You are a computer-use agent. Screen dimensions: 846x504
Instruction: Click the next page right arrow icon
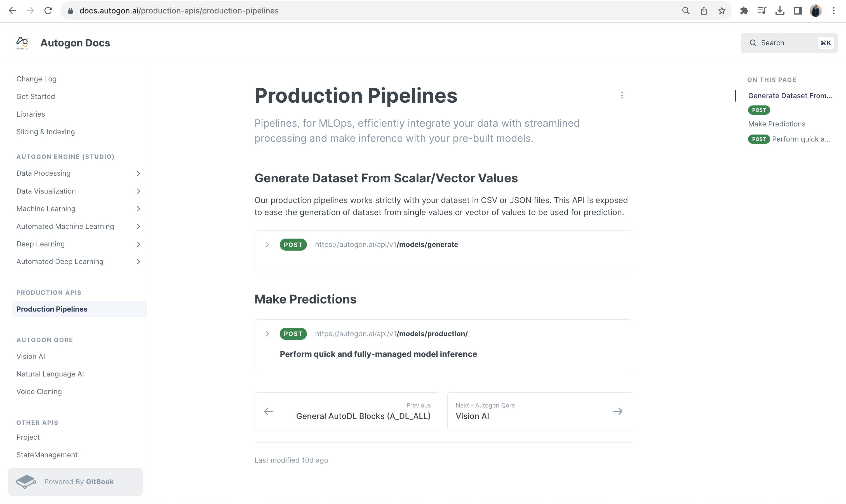618,411
